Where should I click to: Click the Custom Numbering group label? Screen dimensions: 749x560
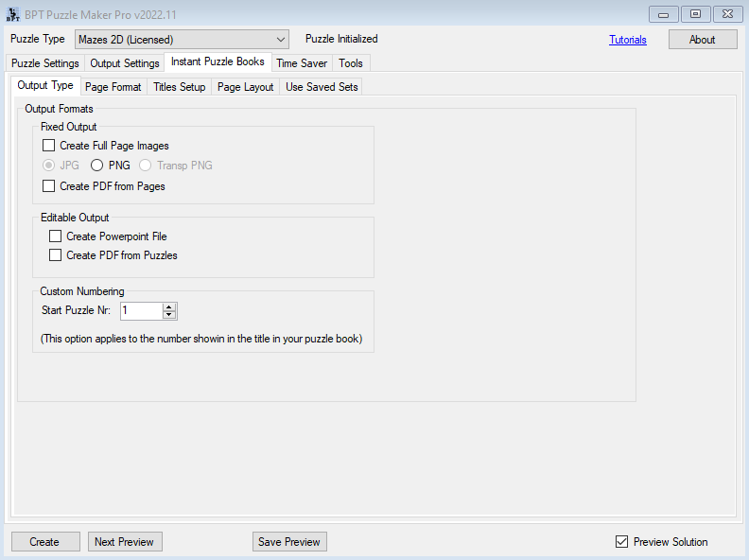82,291
